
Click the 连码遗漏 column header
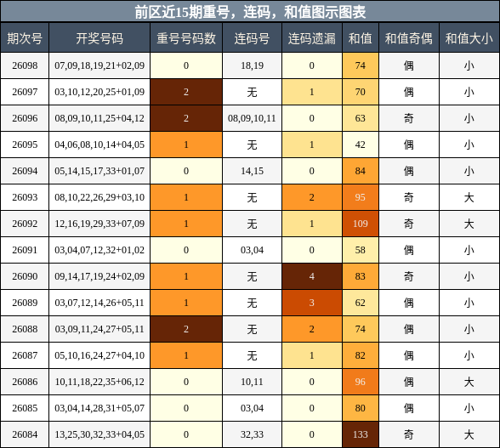click(x=312, y=38)
